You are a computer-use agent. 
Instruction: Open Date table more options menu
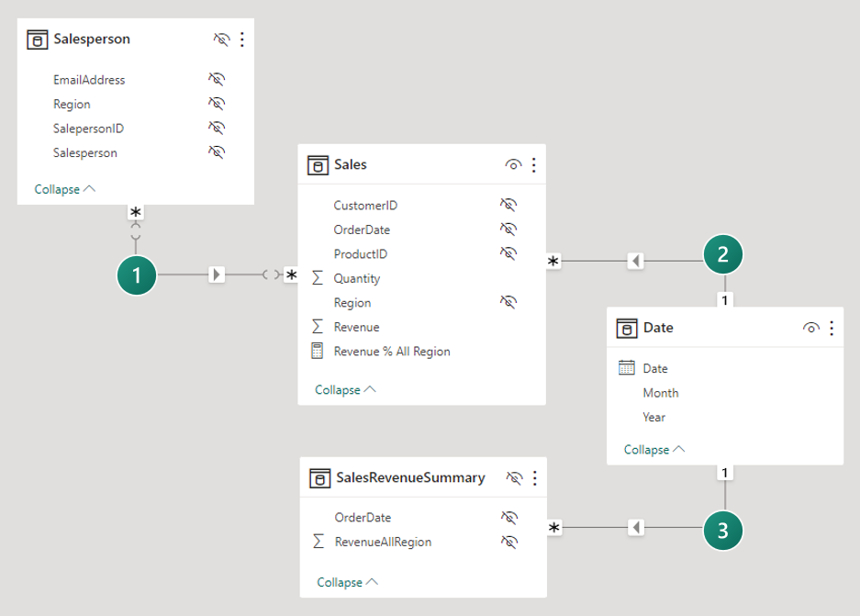coord(832,328)
